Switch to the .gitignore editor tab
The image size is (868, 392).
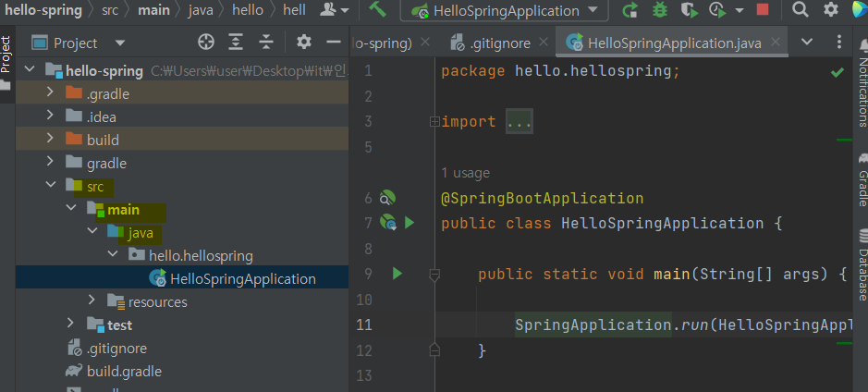(x=492, y=43)
